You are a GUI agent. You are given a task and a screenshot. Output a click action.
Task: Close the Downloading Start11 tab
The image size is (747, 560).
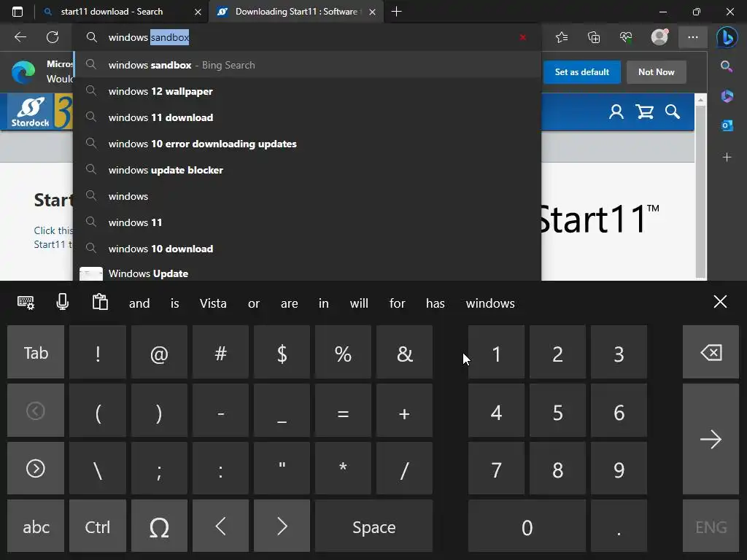[373, 12]
